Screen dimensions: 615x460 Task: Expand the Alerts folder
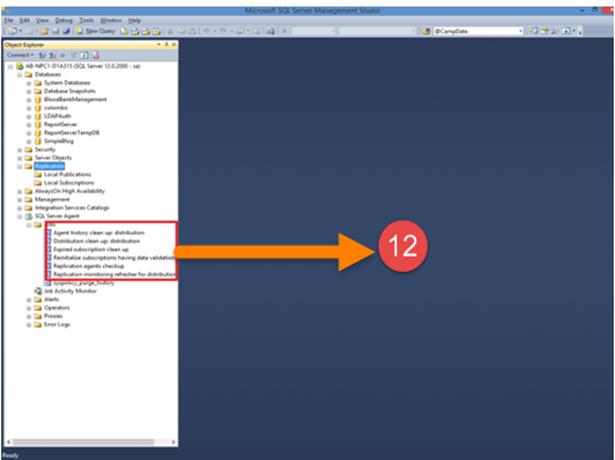(29, 300)
